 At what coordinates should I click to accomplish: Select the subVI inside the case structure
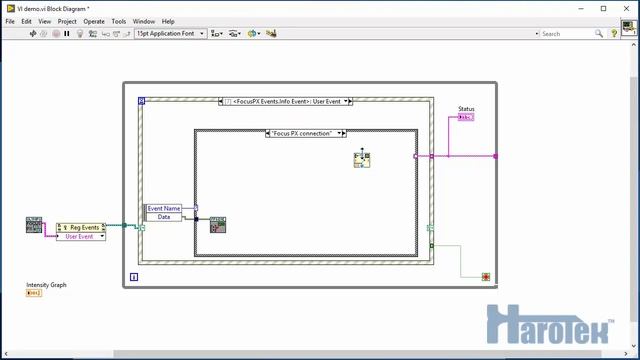point(218,225)
